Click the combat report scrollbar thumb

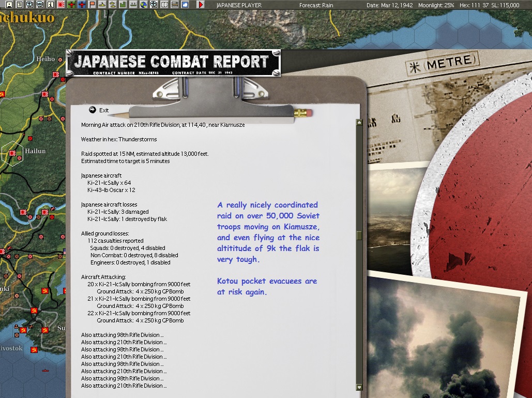coord(359,235)
